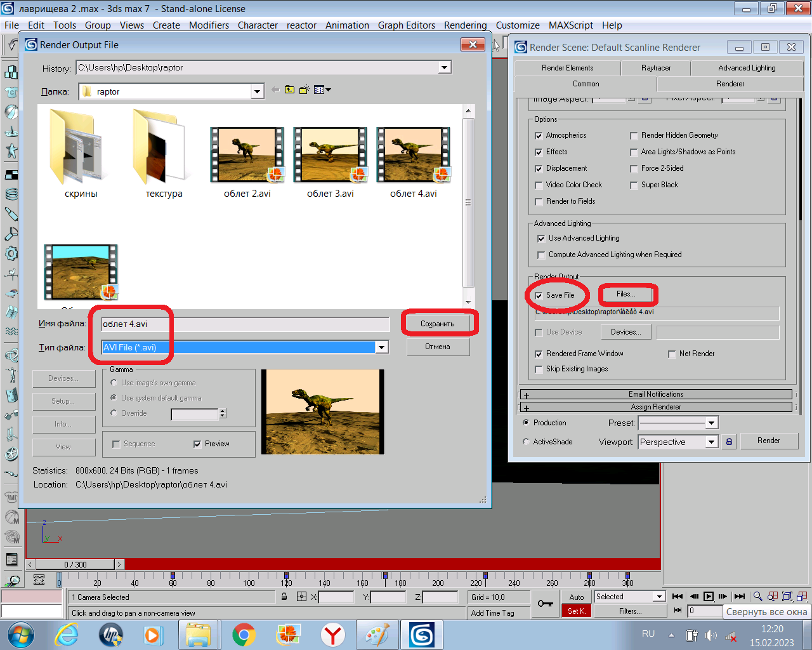The width and height of the screenshot is (812, 650).
Task: Open Internet Explorer from the taskbar
Action: click(67, 634)
